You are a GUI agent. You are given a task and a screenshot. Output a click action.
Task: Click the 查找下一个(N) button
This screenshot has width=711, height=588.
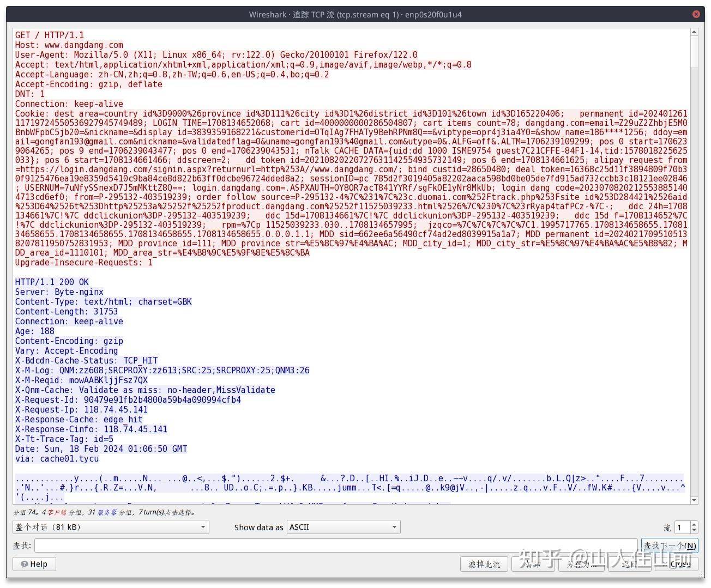point(669,545)
